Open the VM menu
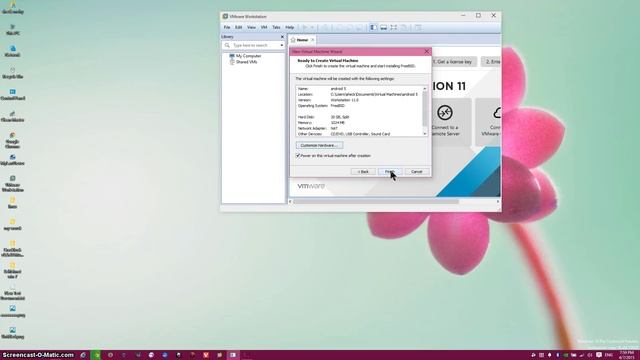 click(264, 27)
